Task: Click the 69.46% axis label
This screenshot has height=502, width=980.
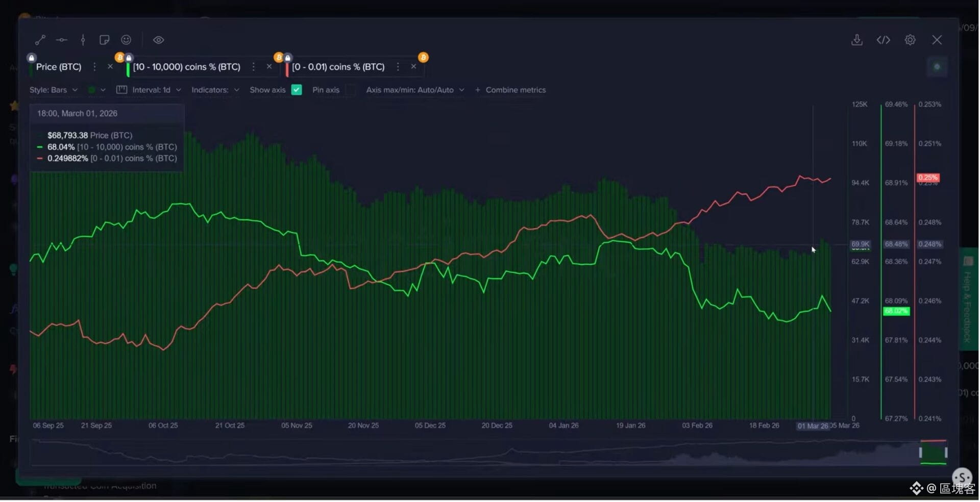Action: click(x=896, y=104)
